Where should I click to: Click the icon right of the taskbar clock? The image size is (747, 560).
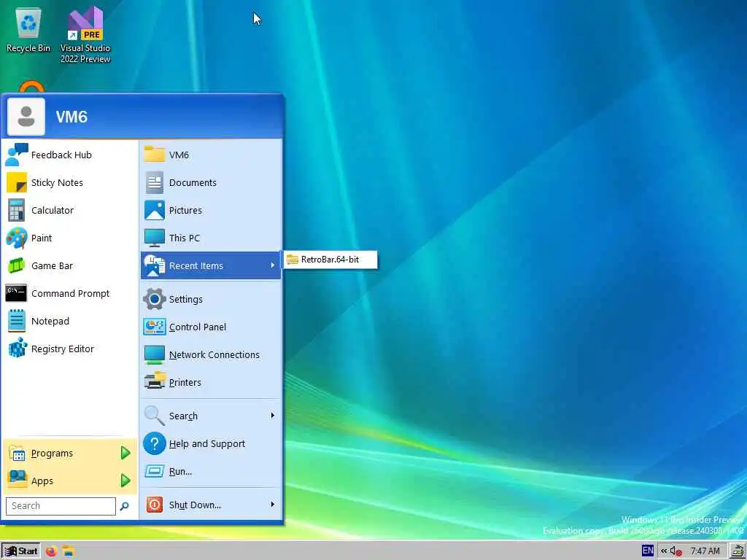coord(738,551)
